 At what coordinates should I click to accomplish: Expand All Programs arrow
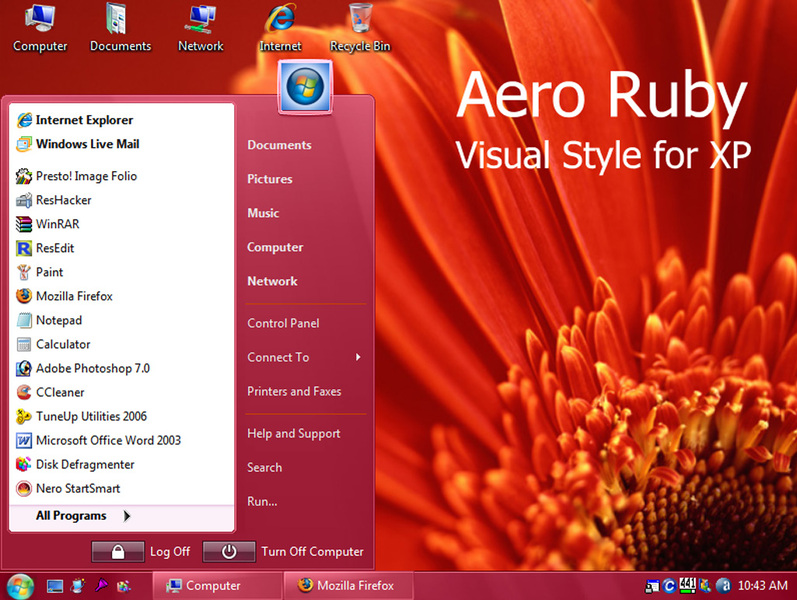click(x=127, y=516)
